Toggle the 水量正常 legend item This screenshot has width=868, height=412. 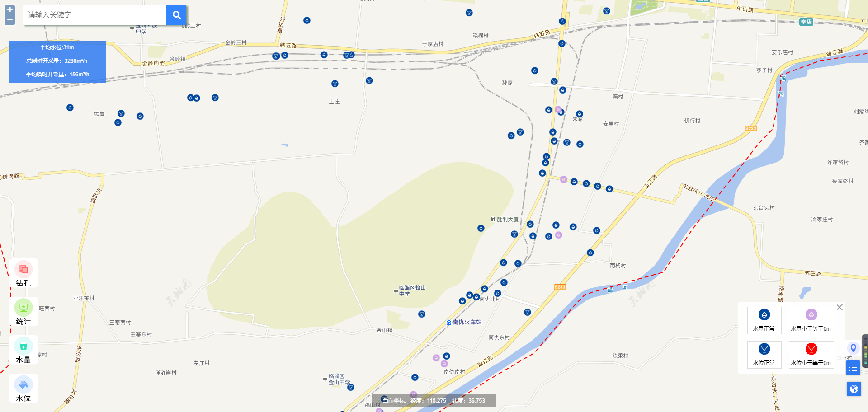coord(764,320)
